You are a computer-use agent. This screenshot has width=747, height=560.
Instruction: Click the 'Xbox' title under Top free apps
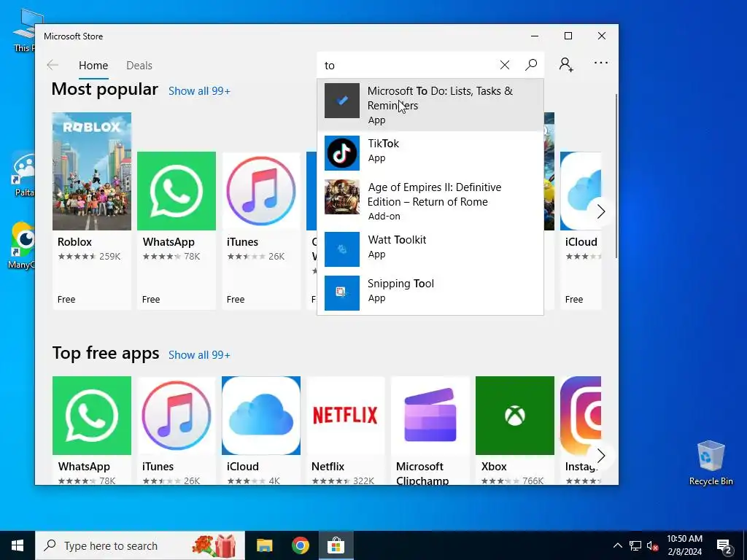pos(494,467)
